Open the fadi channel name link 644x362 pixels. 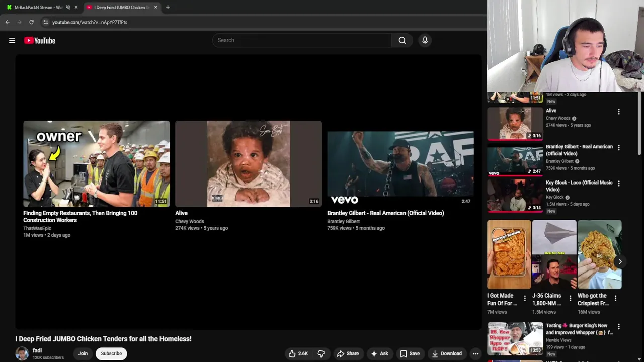tap(37, 350)
